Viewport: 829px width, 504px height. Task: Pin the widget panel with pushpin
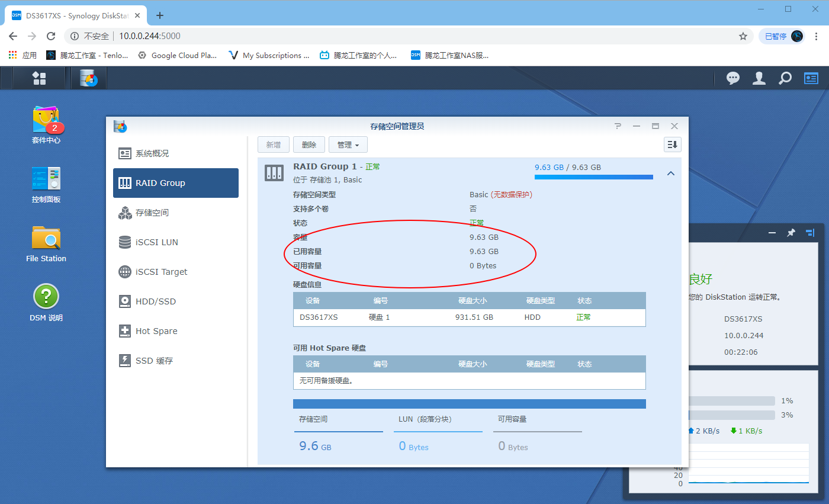point(791,233)
